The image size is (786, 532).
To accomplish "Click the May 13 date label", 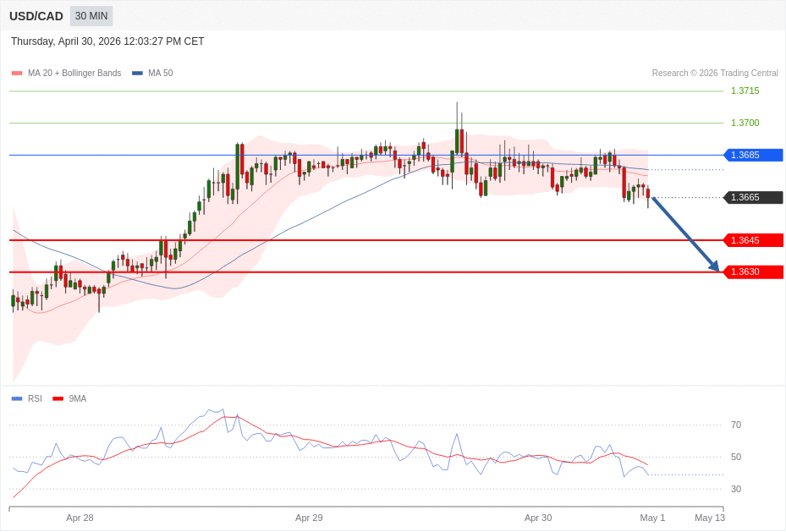I will [709, 518].
